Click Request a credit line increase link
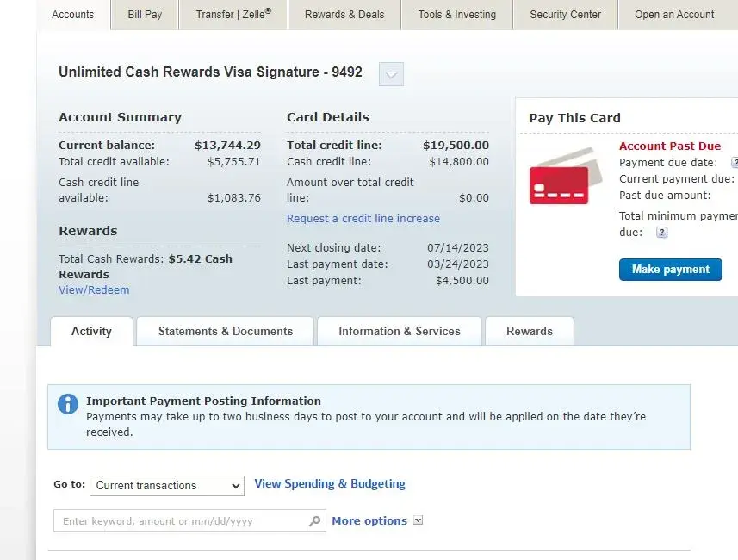The height and width of the screenshot is (560, 738). tap(363, 219)
